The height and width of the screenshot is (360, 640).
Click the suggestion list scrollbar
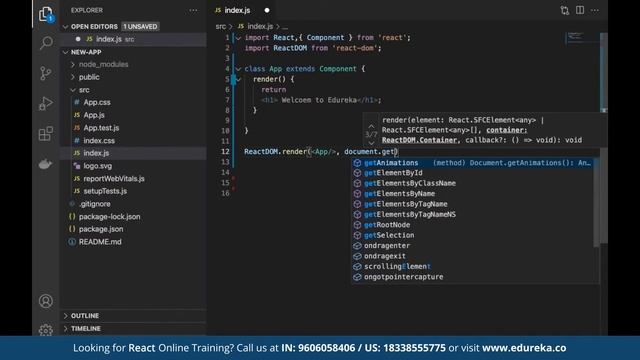click(597, 202)
